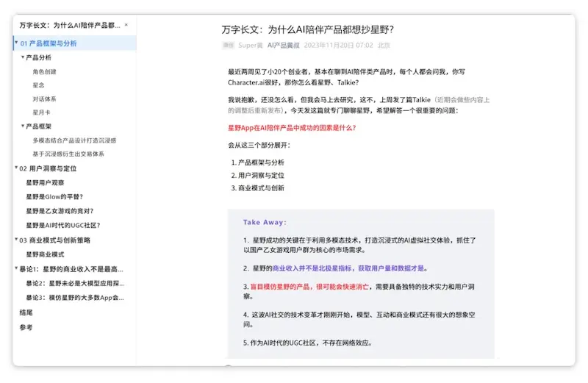Jump to 产品分析 heading in the outline
Screen dimensions: 588x383
point(39,57)
